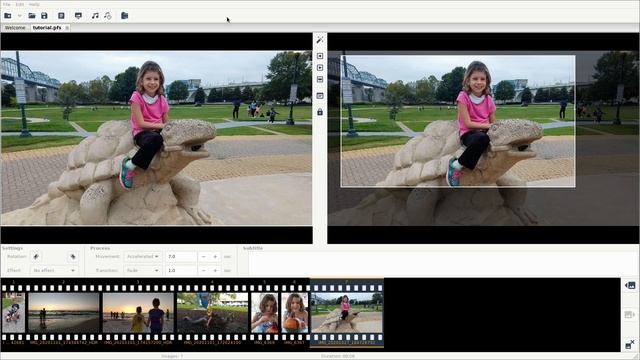Click the open project folder icon

[x=32, y=16]
